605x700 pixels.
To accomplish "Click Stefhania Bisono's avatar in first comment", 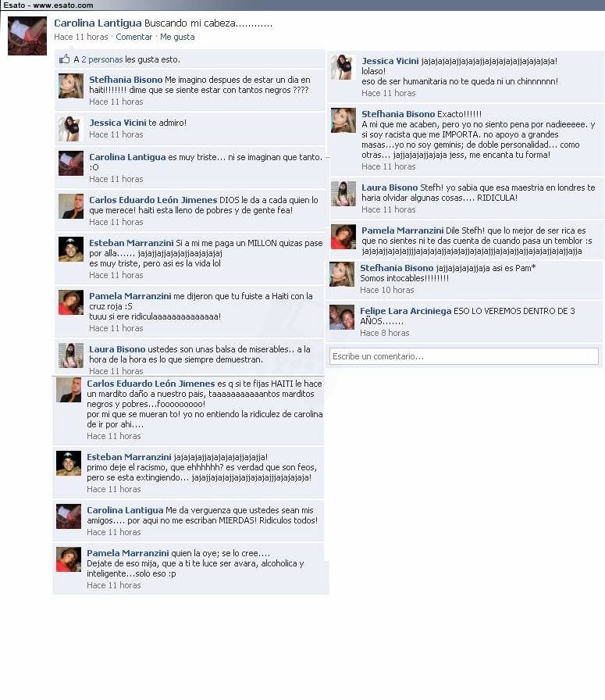I will click(71, 86).
